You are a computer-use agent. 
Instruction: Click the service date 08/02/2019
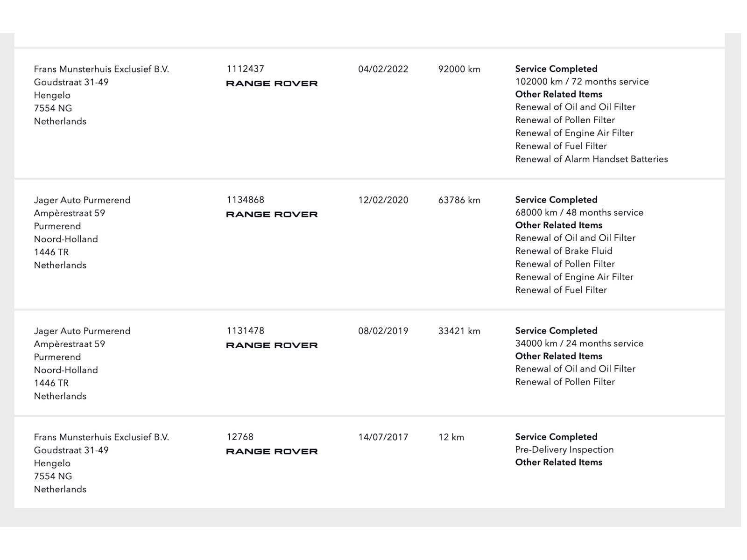click(383, 331)
